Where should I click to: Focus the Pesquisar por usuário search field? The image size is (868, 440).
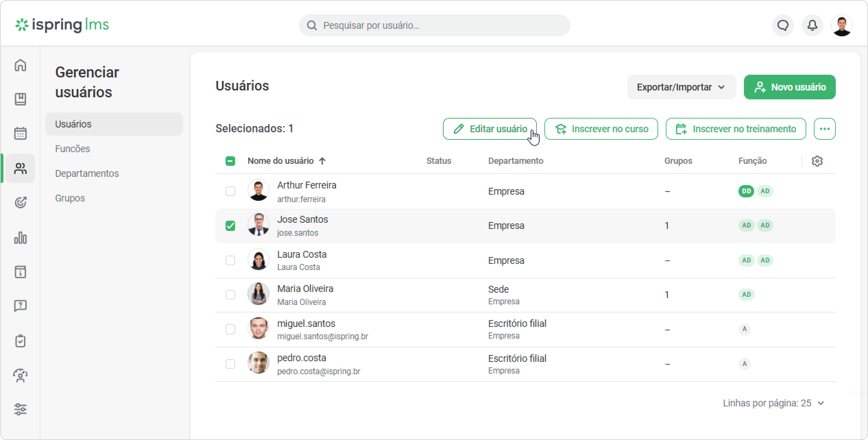point(434,25)
